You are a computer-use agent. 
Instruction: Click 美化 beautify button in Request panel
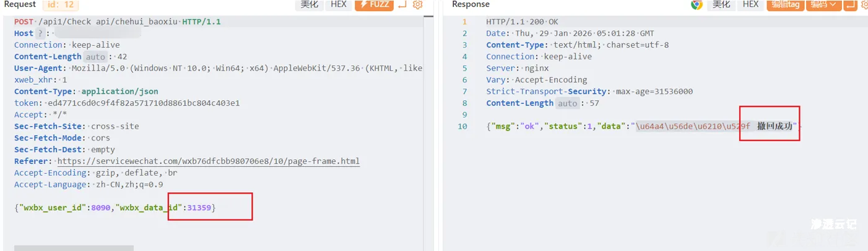(x=310, y=4)
